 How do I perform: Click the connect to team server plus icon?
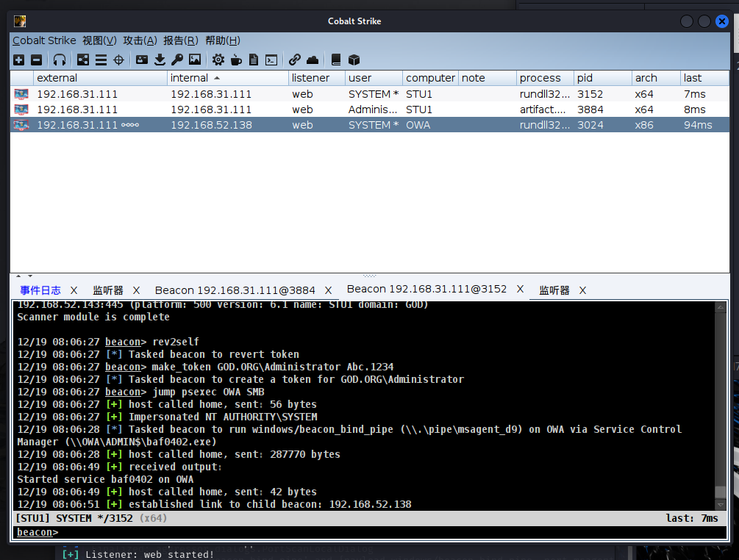point(19,60)
